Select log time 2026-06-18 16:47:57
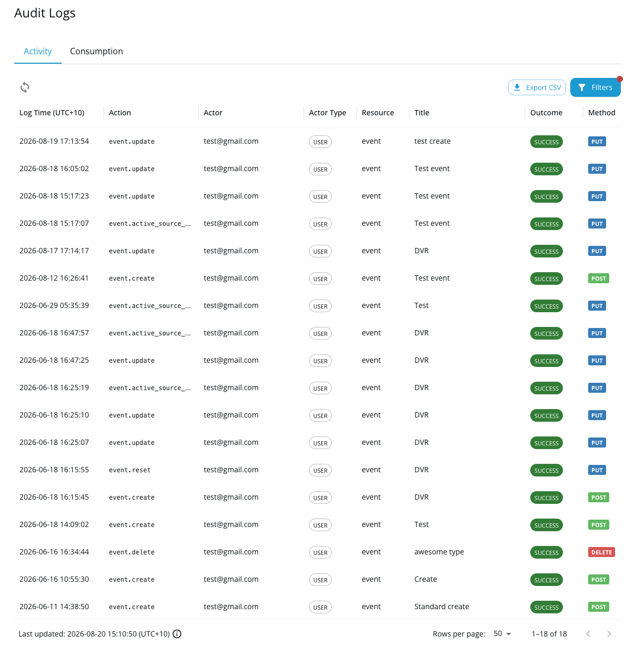 tap(54, 333)
